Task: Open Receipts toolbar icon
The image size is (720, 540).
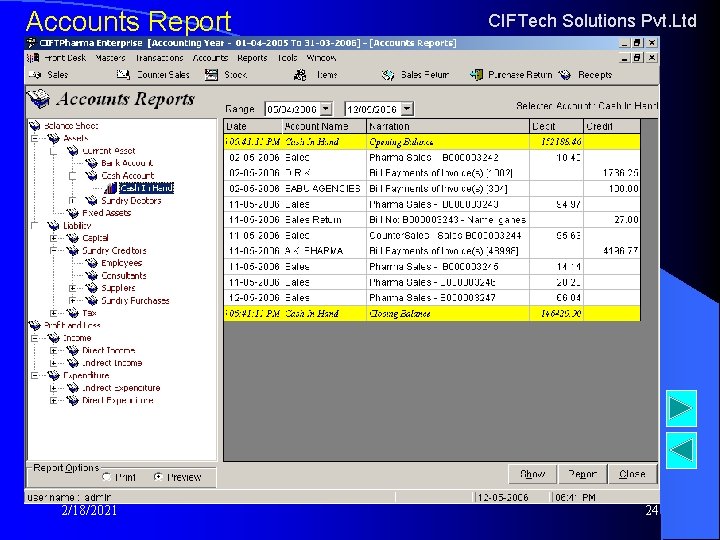Action: pos(565,74)
